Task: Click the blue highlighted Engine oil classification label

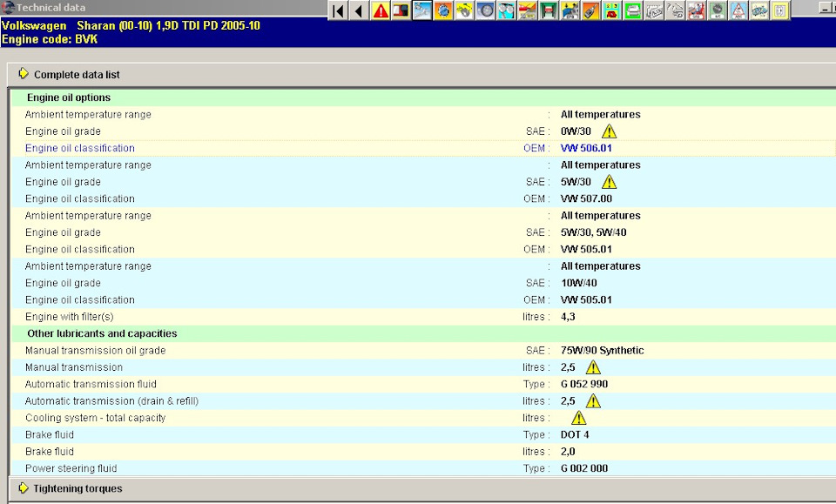Action: pyautogui.click(x=80, y=148)
